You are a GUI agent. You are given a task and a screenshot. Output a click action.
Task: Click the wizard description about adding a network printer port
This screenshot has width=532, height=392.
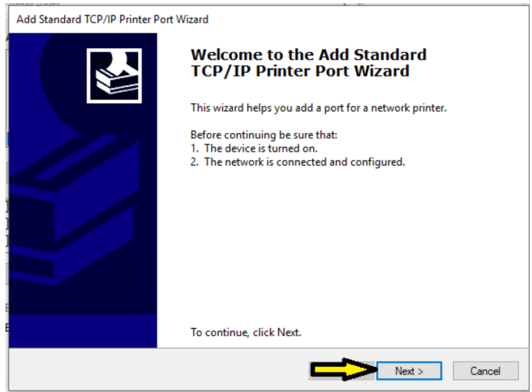(318, 108)
